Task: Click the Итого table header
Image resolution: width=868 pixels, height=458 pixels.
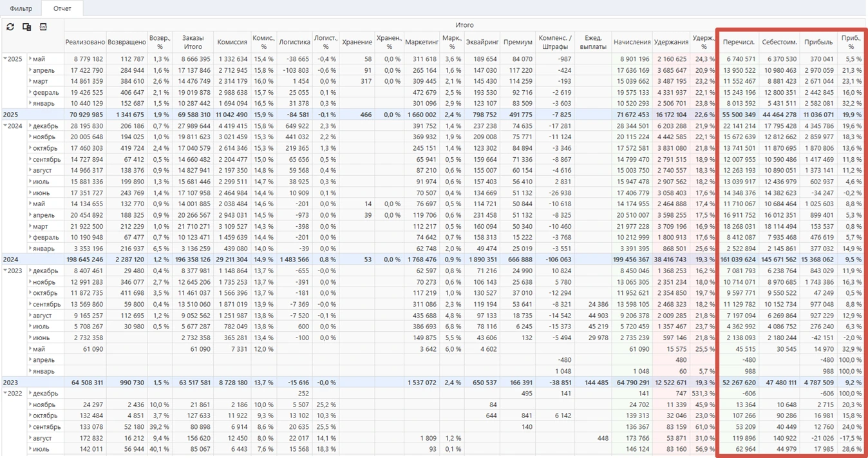Action: click(465, 24)
